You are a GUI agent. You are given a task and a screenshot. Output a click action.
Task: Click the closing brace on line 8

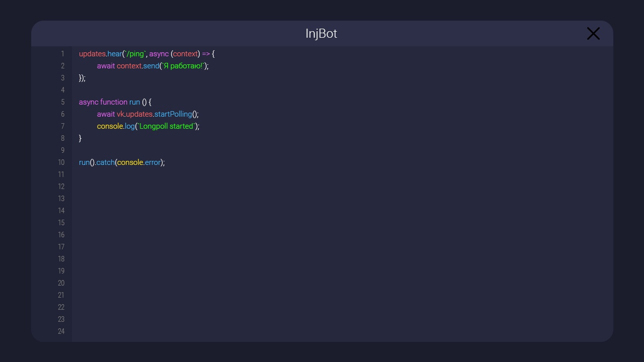pos(80,138)
